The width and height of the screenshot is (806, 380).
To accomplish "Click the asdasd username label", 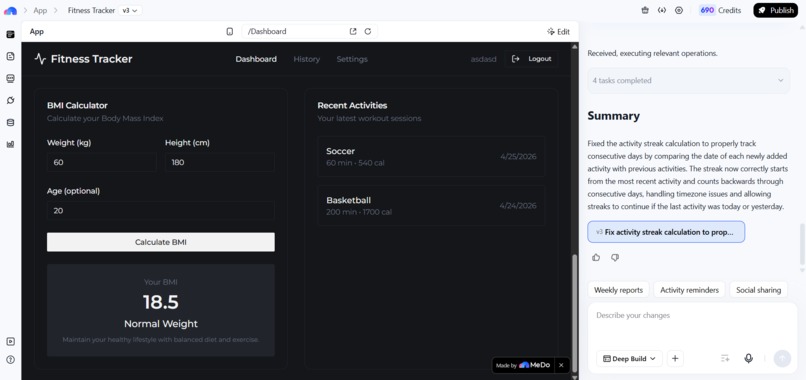I will (484, 59).
